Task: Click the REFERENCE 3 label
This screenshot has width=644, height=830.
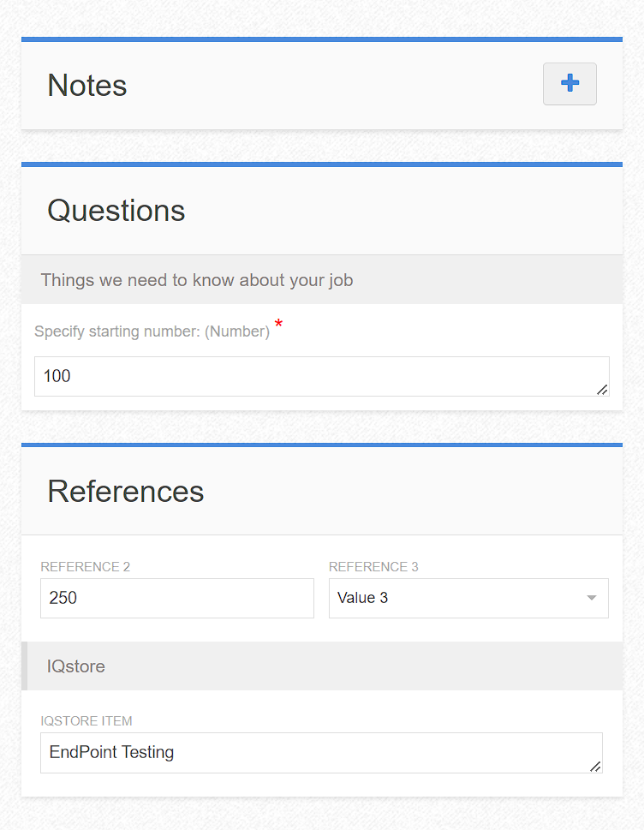Action: [373, 567]
